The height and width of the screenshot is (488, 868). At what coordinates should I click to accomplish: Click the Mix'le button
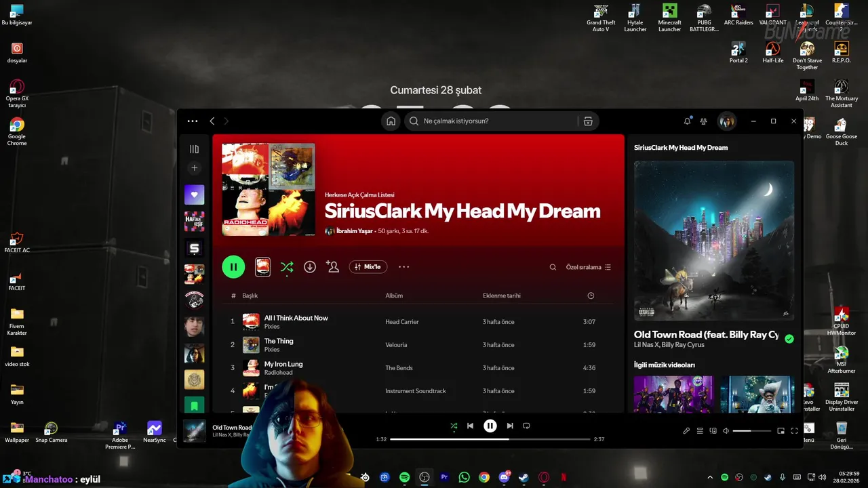[368, 267]
